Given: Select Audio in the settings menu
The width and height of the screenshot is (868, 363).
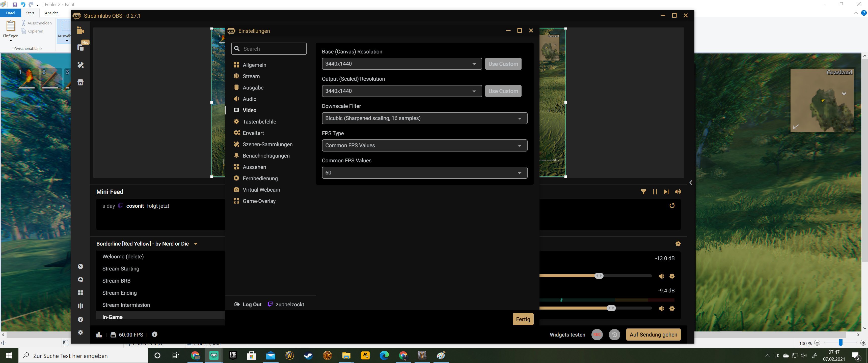Looking at the screenshot, I should pyautogui.click(x=249, y=99).
